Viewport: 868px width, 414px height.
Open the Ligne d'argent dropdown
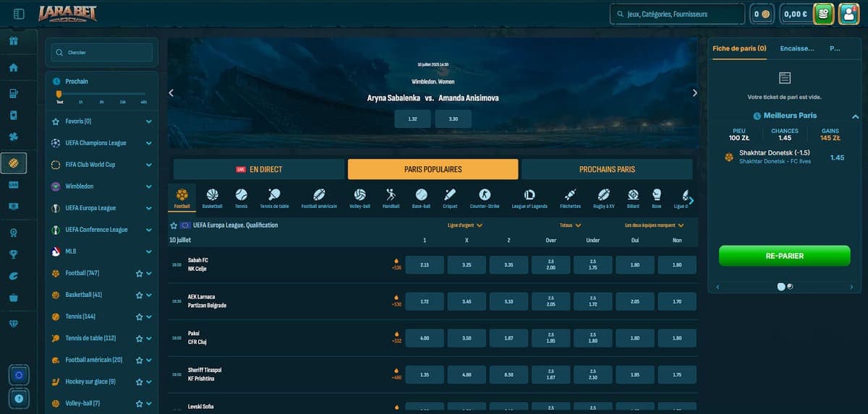coord(464,225)
